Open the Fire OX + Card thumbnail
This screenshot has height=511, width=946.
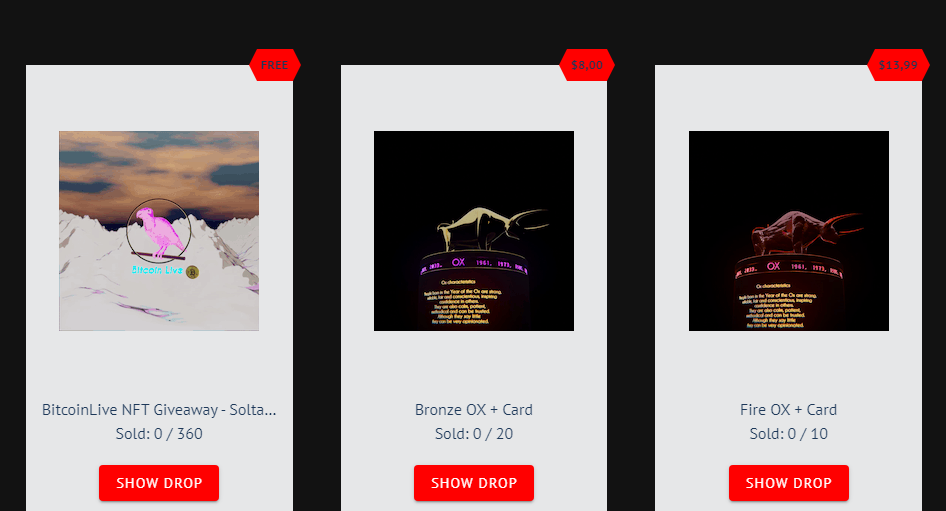(x=789, y=231)
